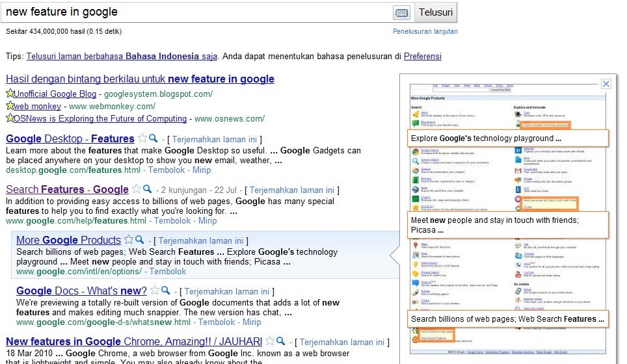This screenshot has height=364, width=627.
Task: Open Tembolok for google-d-s/whatsnew.html result
Action: click(x=217, y=322)
